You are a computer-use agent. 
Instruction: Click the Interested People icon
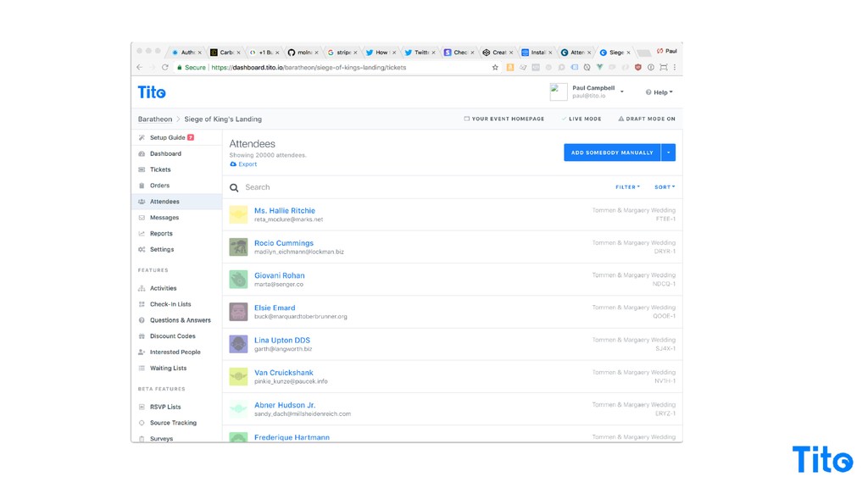pos(142,352)
